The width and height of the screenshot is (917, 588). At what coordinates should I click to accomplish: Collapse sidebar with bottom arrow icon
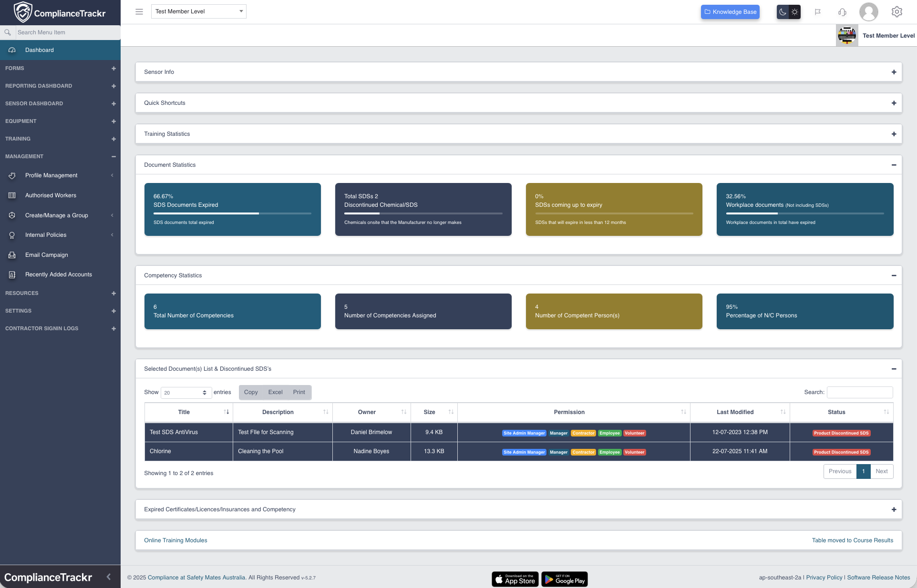point(109,577)
